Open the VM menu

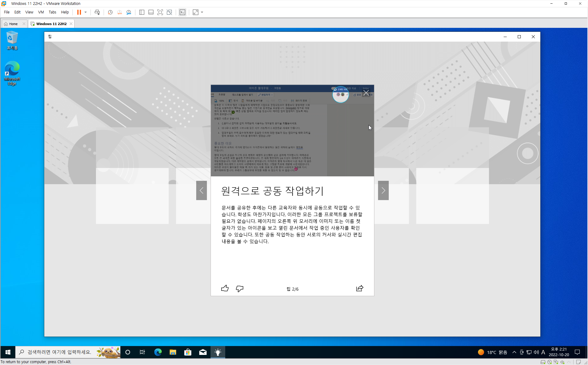41,12
